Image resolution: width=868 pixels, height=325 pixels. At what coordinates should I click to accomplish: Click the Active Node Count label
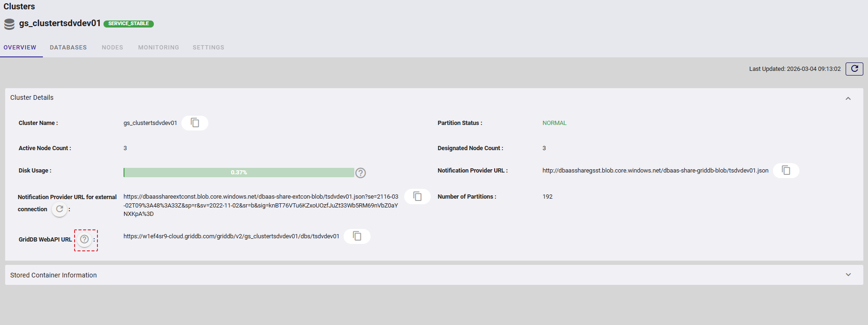45,148
